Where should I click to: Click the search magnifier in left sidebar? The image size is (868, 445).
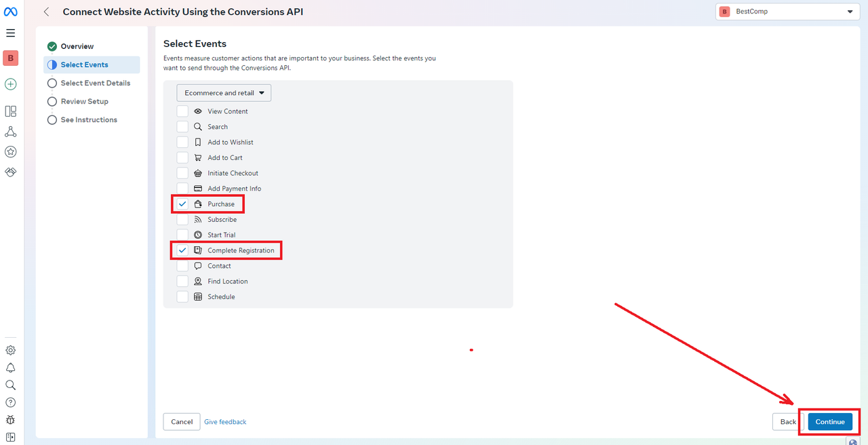[x=10, y=385]
